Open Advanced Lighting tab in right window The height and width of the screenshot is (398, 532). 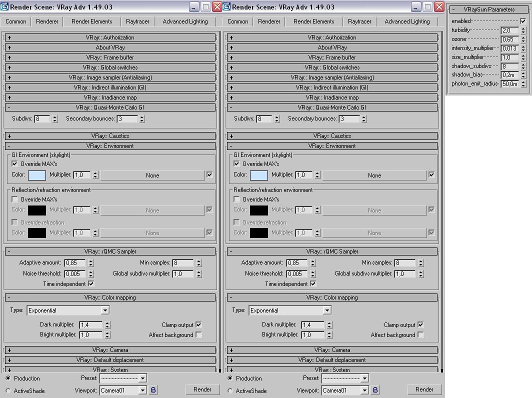(407, 21)
